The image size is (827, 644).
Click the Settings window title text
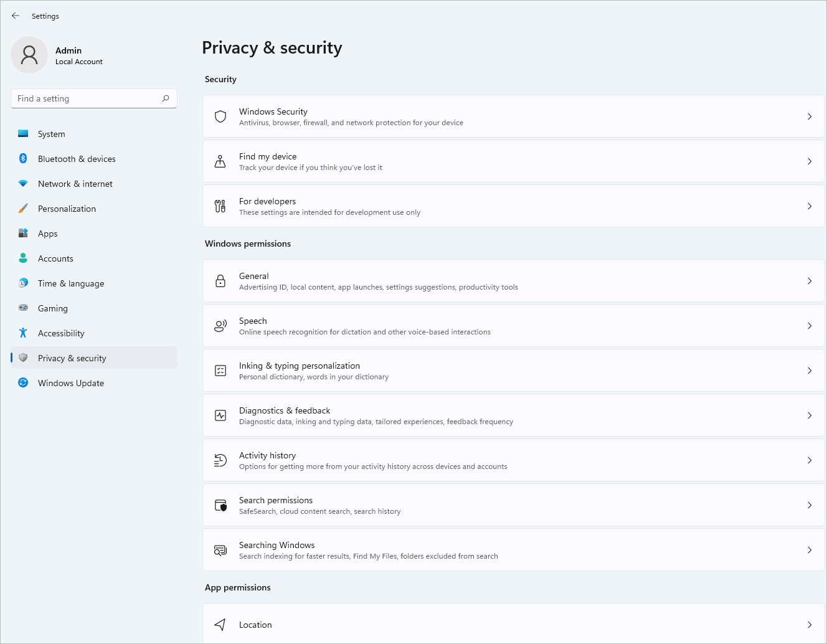pos(45,16)
